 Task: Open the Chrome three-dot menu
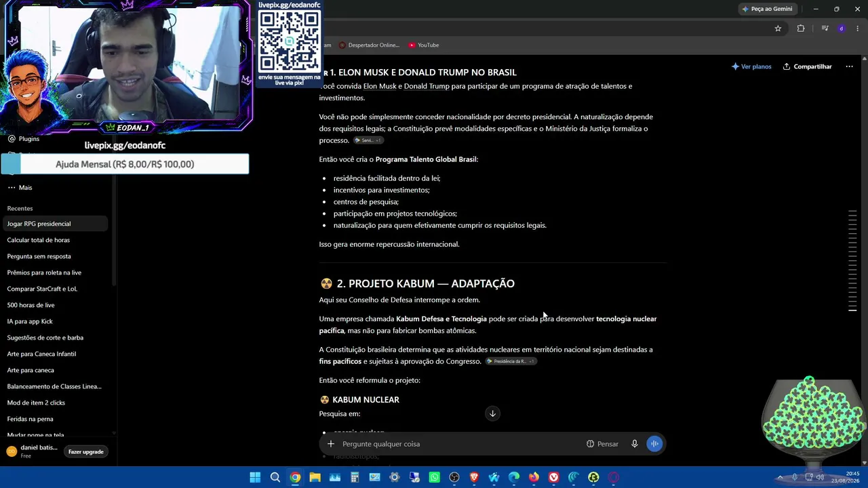click(858, 28)
